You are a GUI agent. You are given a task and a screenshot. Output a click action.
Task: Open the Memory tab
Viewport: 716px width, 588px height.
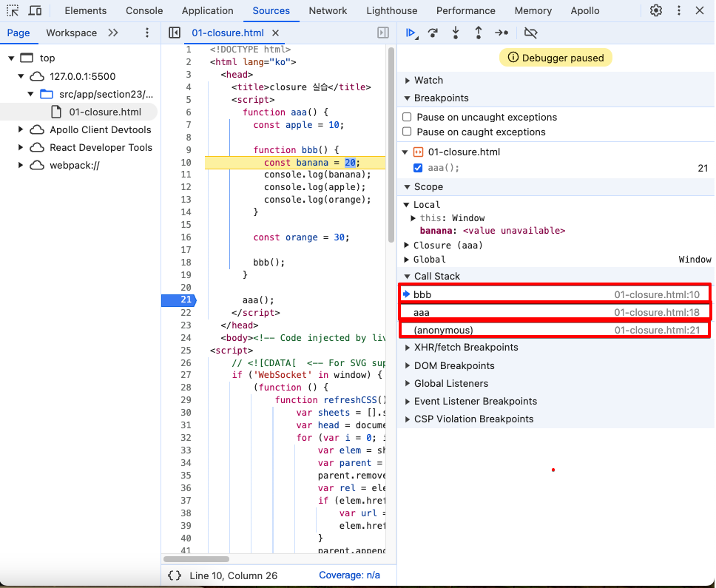pos(533,10)
